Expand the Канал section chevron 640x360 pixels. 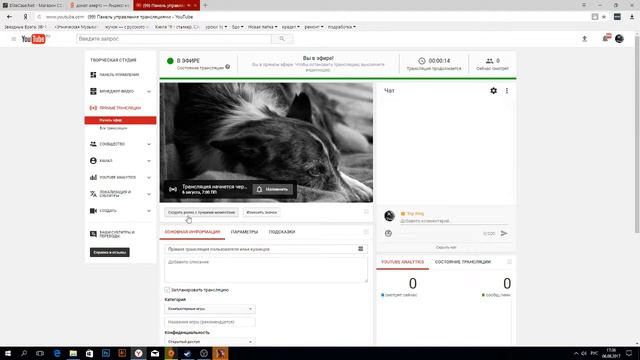point(149,161)
